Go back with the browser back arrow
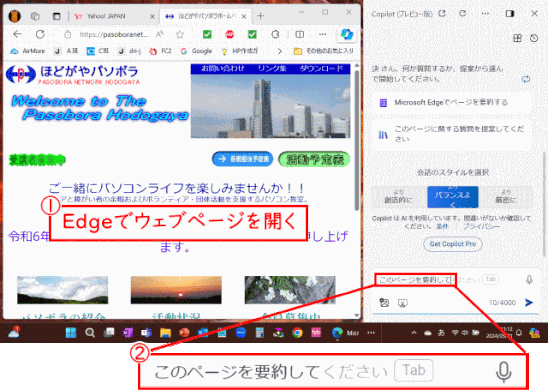Viewport: 548px width, 390px height. [17, 34]
